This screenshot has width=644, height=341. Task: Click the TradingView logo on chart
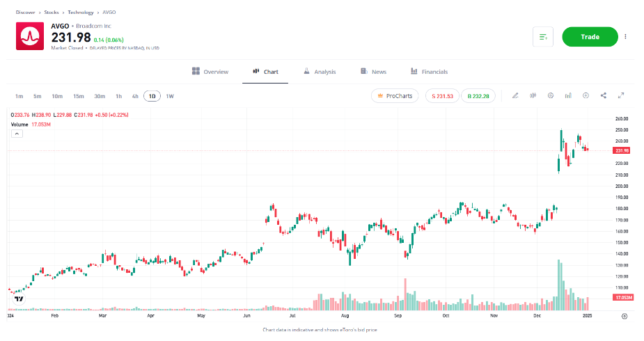point(19,299)
